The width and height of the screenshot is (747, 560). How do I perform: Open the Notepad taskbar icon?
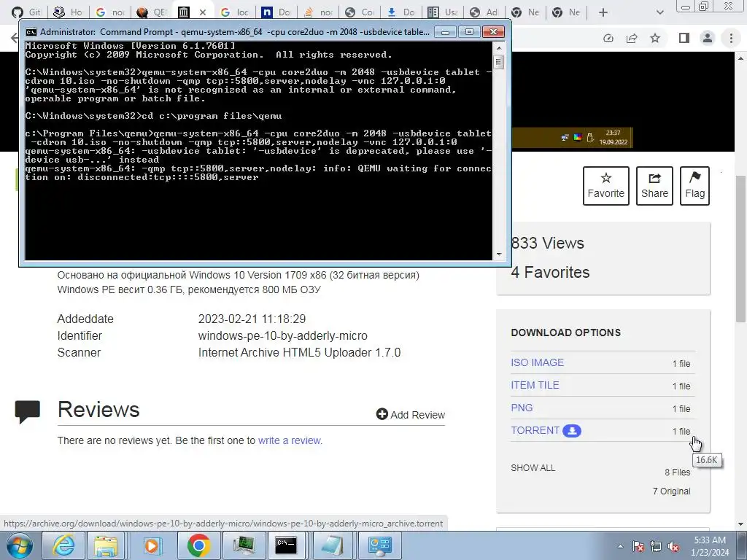point(332,545)
